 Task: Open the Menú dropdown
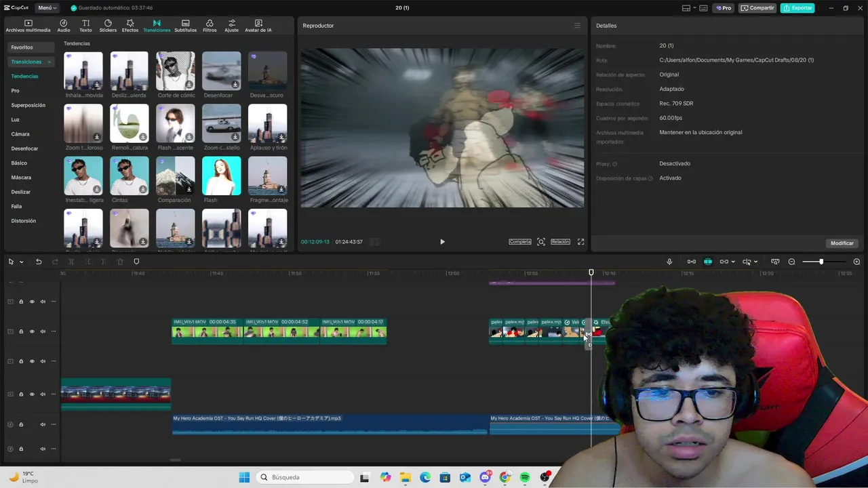tap(46, 8)
